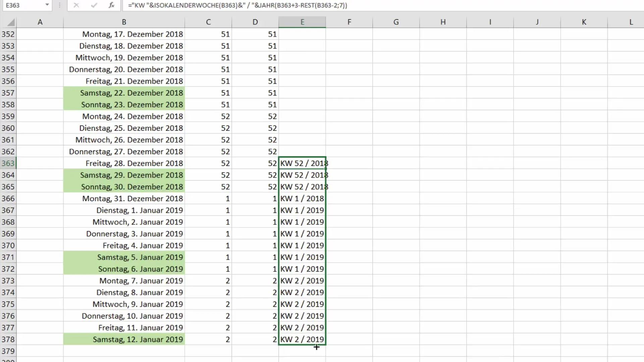Click cell 'Mittwoch, 9. Januar 2019'
644x362 pixels.
124,304
